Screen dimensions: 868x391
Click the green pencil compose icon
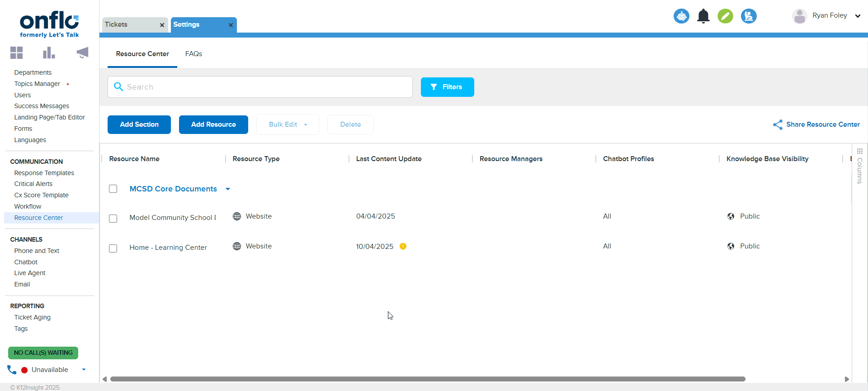tap(725, 16)
